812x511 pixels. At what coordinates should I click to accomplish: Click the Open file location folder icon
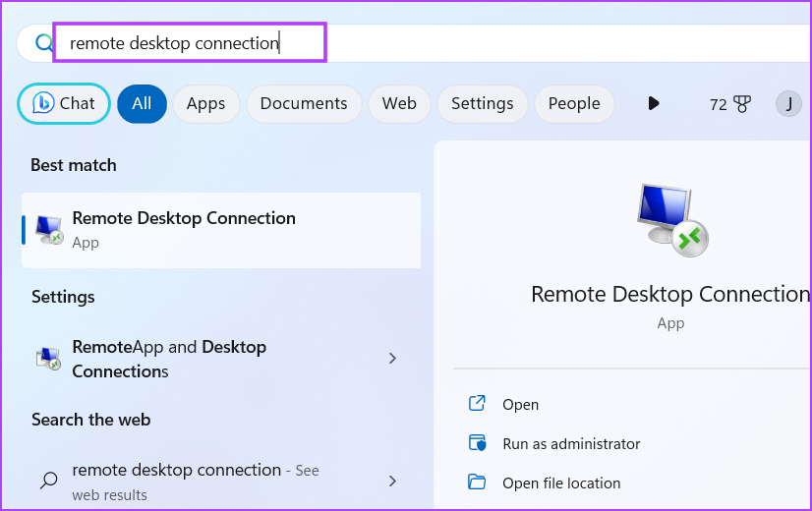(477, 482)
